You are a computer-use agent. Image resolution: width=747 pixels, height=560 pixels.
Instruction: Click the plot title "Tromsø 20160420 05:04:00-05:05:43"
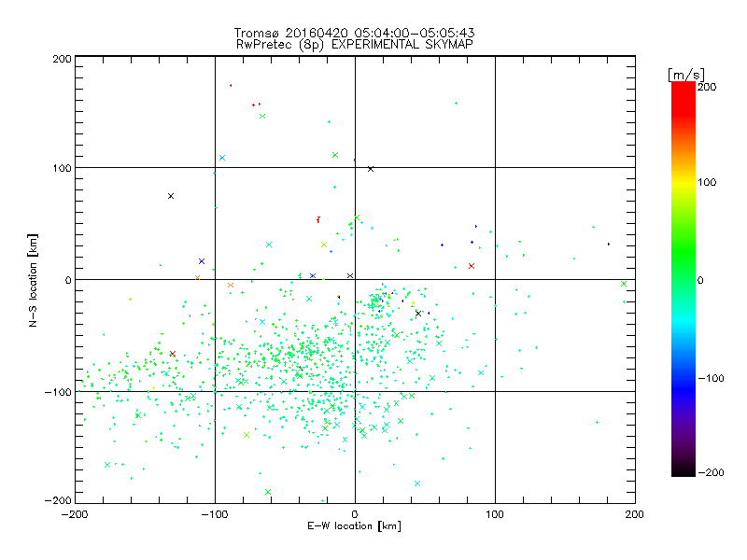point(355,33)
